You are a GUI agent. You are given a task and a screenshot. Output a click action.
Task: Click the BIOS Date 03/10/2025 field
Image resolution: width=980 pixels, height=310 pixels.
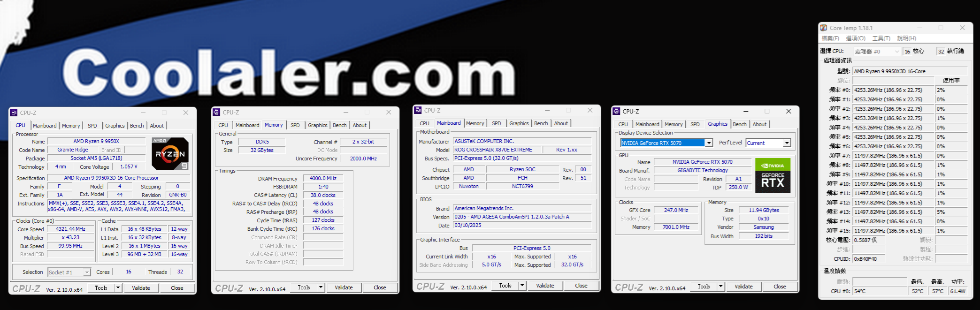(522, 225)
